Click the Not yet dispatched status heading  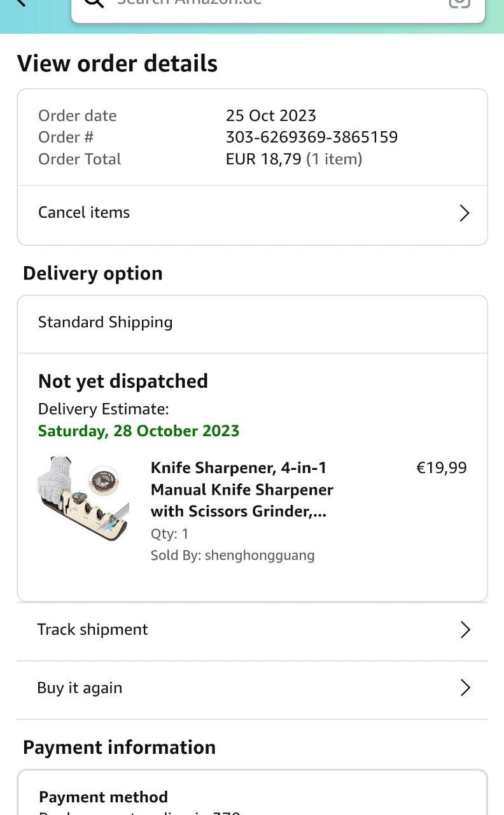click(123, 381)
